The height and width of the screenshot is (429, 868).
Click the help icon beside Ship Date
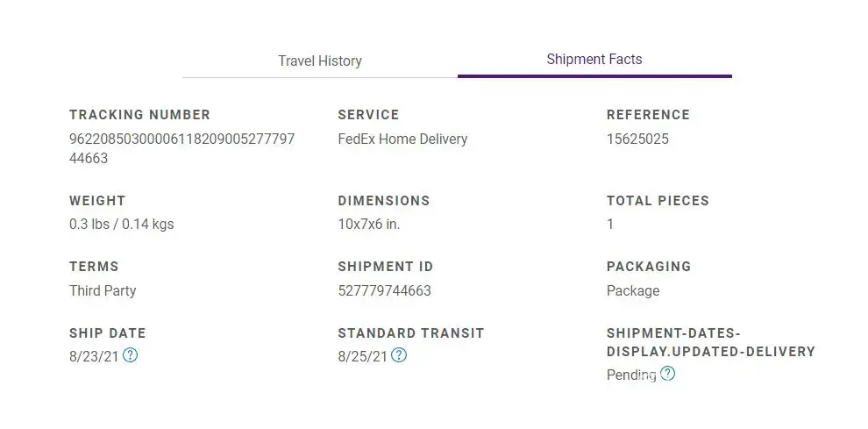click(x=131, y=355)
